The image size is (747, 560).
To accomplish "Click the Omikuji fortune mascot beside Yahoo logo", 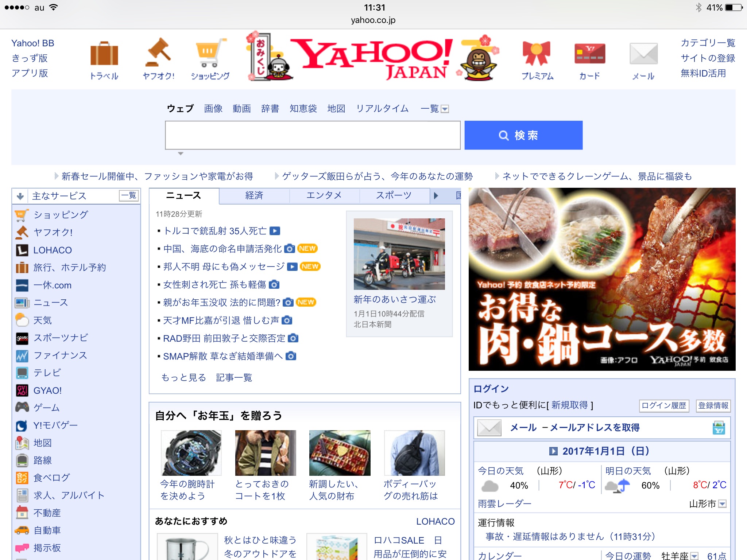I will click(270, 57).
